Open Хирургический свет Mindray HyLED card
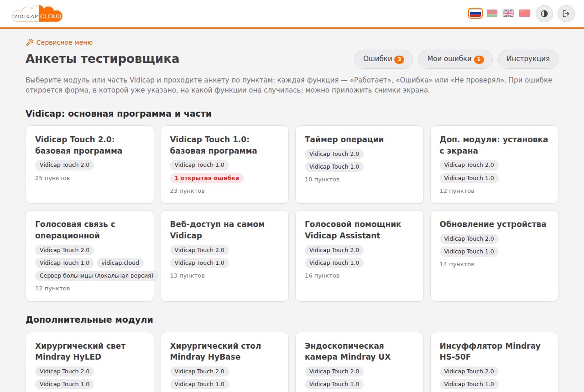584x392 pixels. (x=90, y=362)
